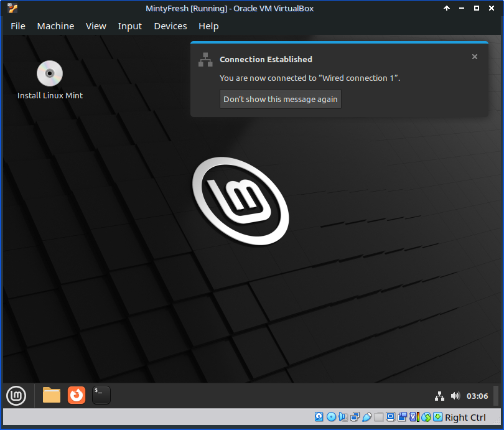Click the CPU virtualization indicator icon
The width and height of the screenshot is (504, 430).
pos(414,417)
